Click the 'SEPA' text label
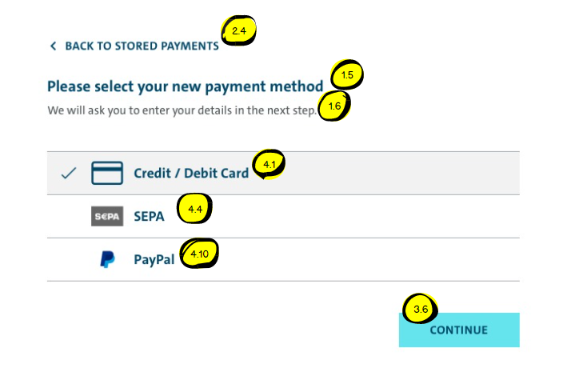The width and height of the screenshot is (567, 392). pyautogui.click(x=149, y=216)
